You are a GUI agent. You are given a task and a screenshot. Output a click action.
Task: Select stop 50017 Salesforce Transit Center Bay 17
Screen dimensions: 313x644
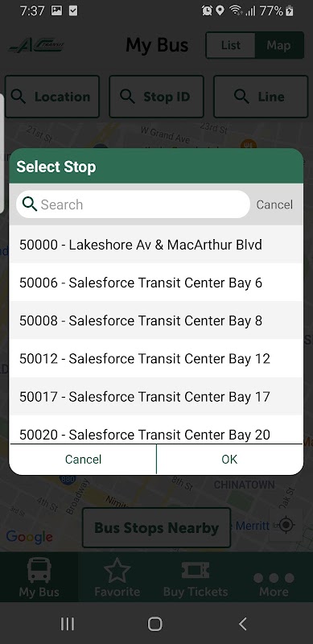[156, 396]
